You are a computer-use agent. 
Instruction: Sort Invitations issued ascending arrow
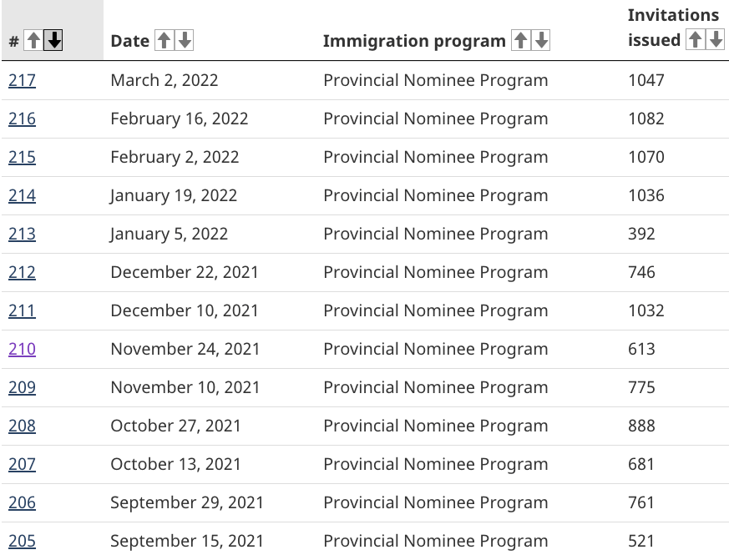coord(695,39)
